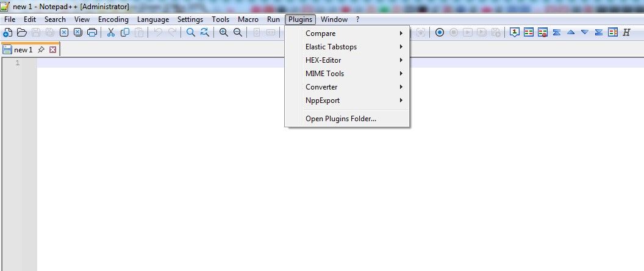Open the Language menu
This screenshot has width=644, height=271.
(153, 19)
